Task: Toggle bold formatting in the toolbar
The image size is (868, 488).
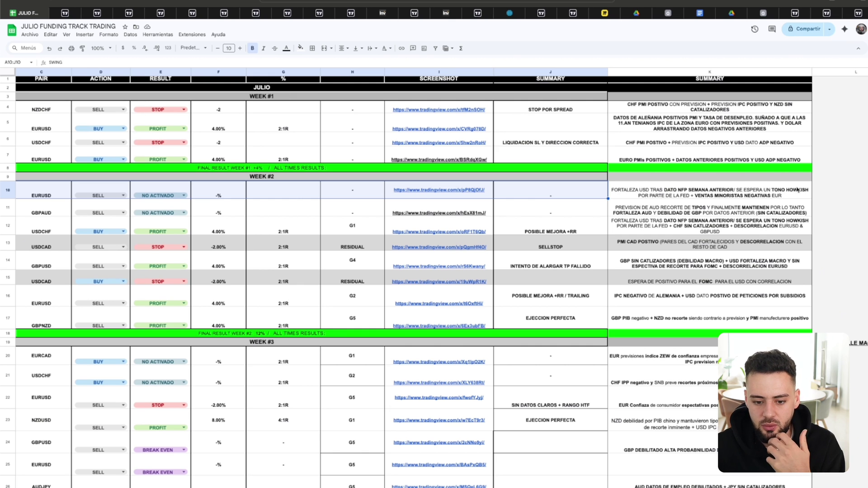Action: coord(252,48)
